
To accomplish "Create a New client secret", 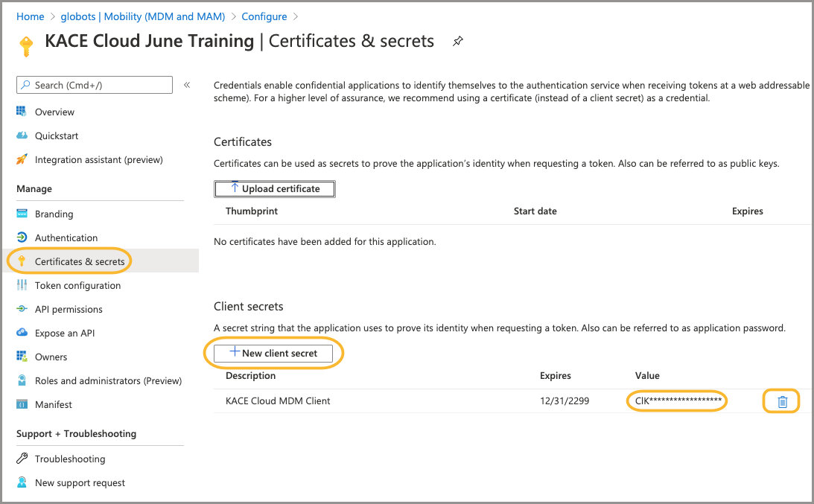I will 273,353.
